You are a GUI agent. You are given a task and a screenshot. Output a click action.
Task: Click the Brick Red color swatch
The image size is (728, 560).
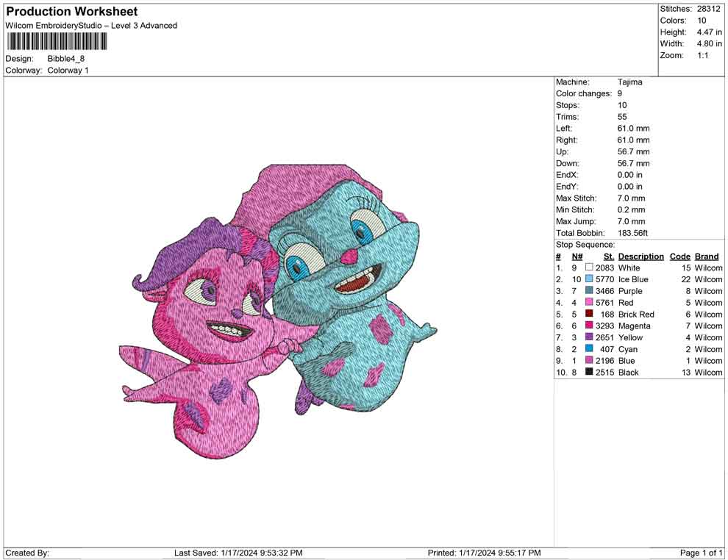589,314
